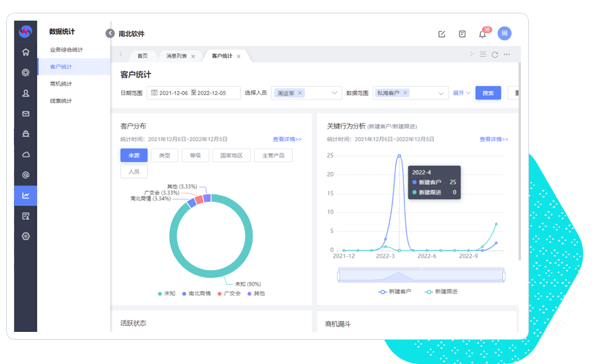Open 查看详情 link in 客户分布 panel
The image size is (598, 364).
[x=287, y=139]
